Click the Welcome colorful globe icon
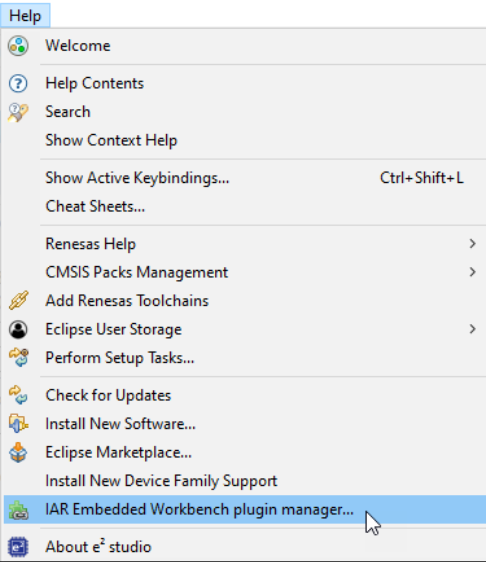This screenshot has height=562, width=486. point(18,46)
